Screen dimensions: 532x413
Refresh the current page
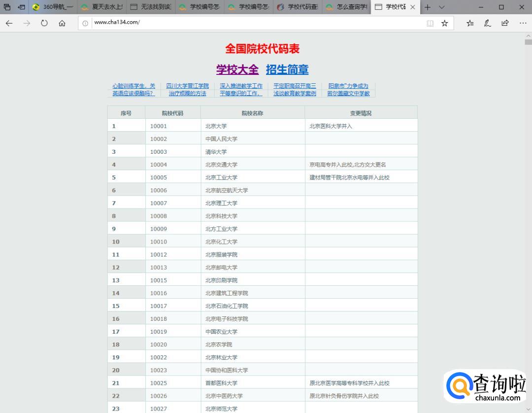pos(44,23)
